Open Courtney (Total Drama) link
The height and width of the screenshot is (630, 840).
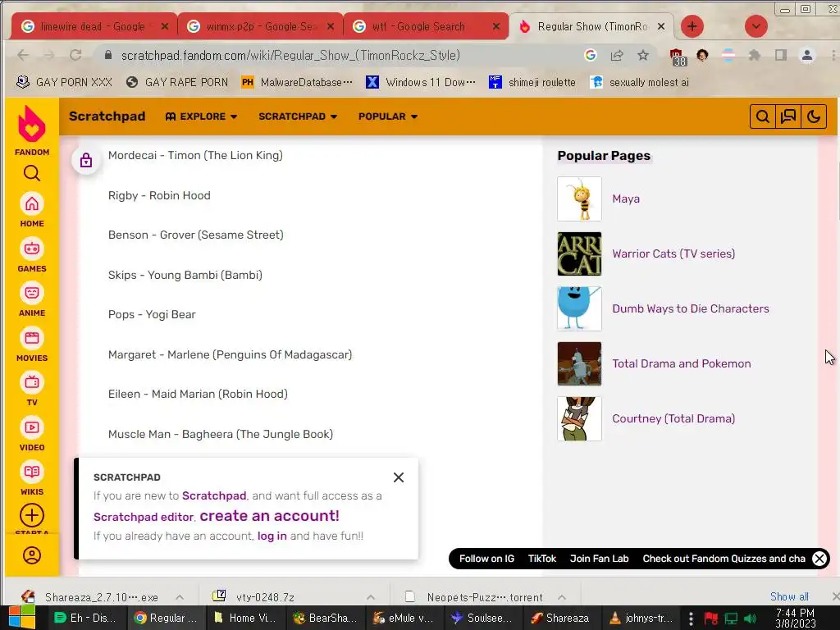tap(673, 418)
